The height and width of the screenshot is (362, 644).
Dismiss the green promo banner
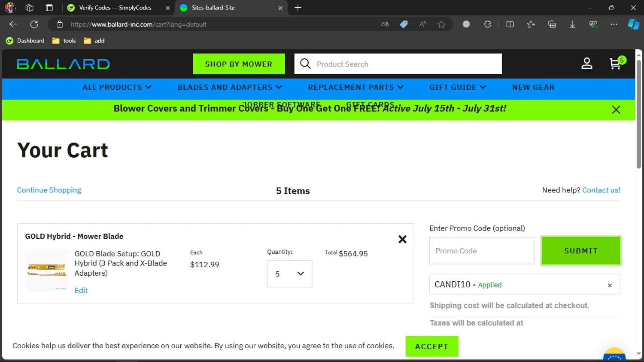616,110
